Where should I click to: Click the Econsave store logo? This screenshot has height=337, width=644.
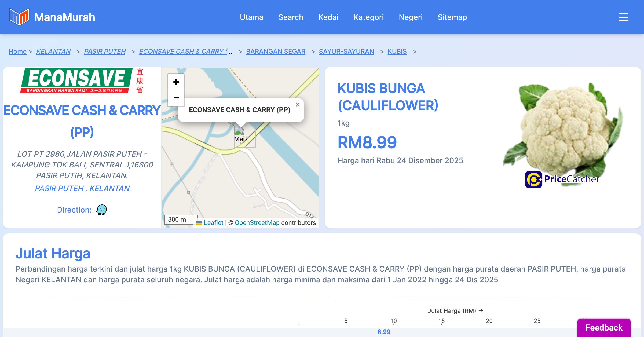click(82, 80)
